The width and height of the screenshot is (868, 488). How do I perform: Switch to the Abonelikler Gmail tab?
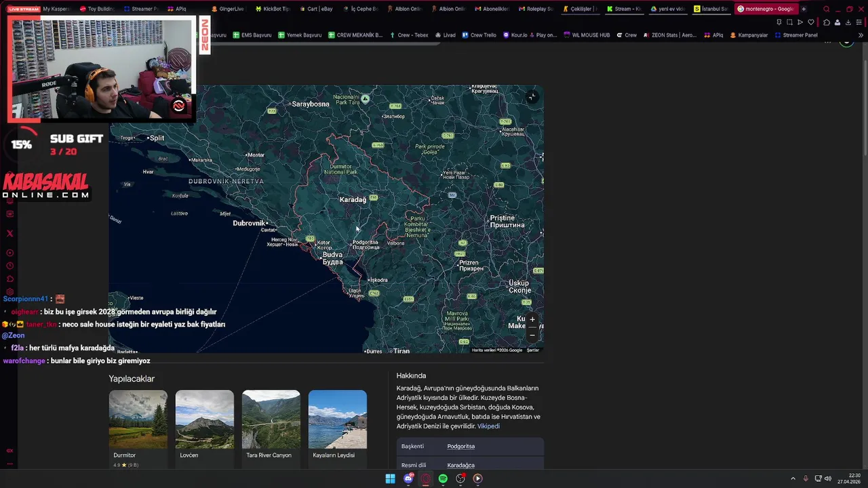492,9
